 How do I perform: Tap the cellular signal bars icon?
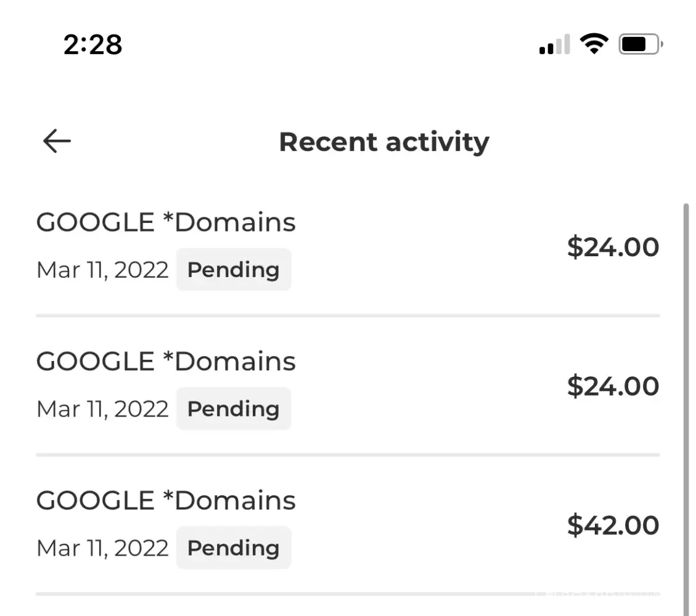coord(554,45)
